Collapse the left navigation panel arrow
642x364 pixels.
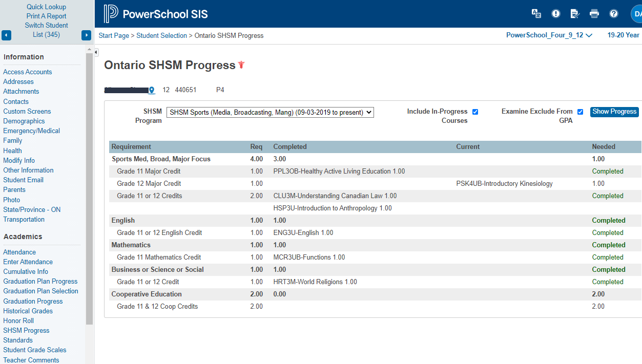pos(96,52)
